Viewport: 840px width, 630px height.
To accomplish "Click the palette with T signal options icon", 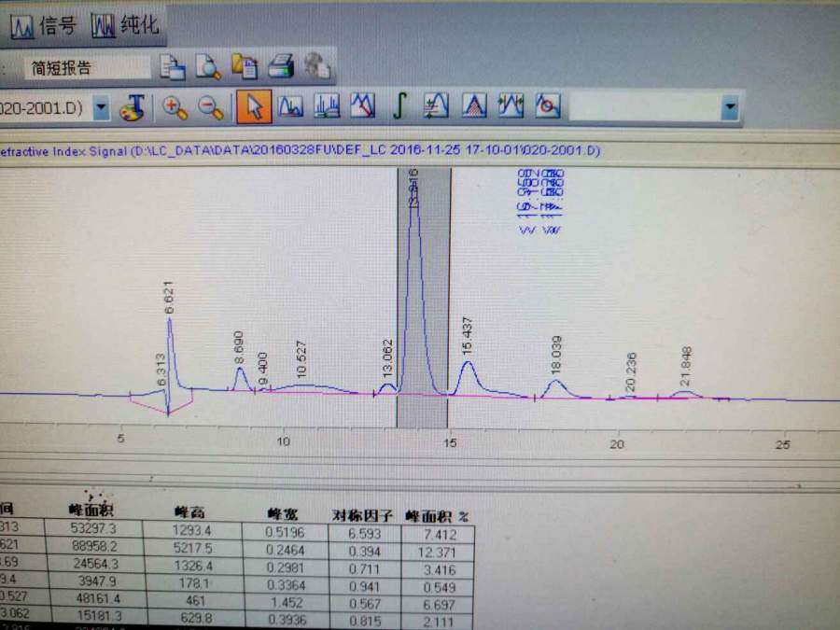I will click(x=133, y=107).
